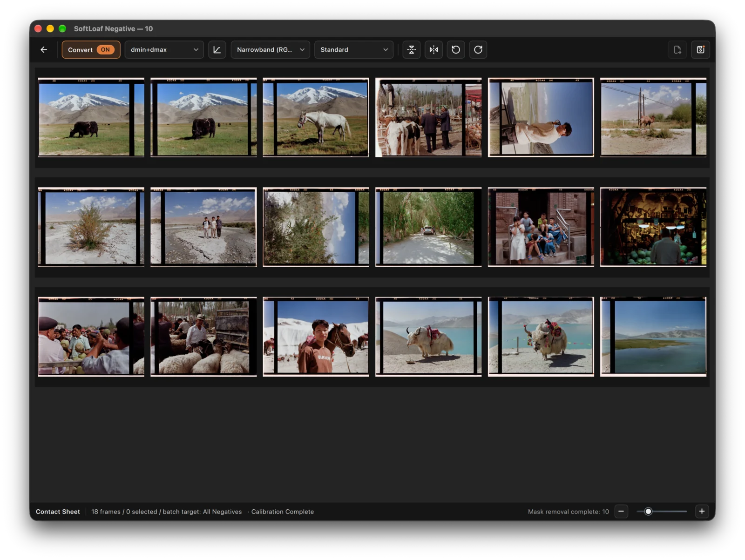Select the sheep pen frame thumbnail

tap(203, 337)
